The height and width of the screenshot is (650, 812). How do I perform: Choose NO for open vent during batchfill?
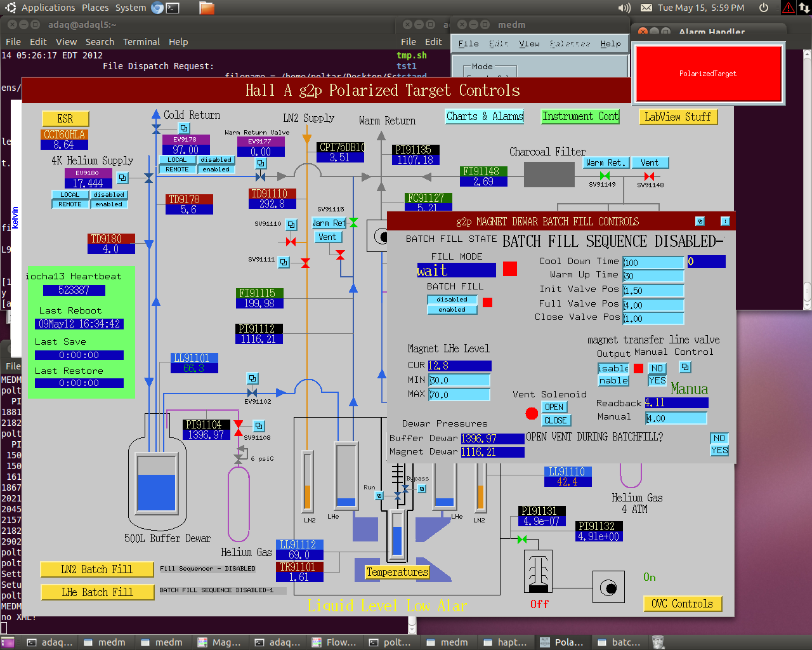(719, 438)
